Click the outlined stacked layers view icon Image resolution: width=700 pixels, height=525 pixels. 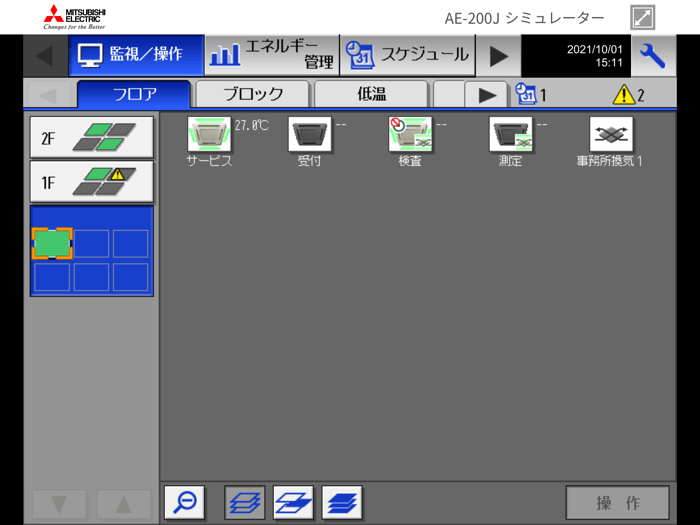pos(245,503)
